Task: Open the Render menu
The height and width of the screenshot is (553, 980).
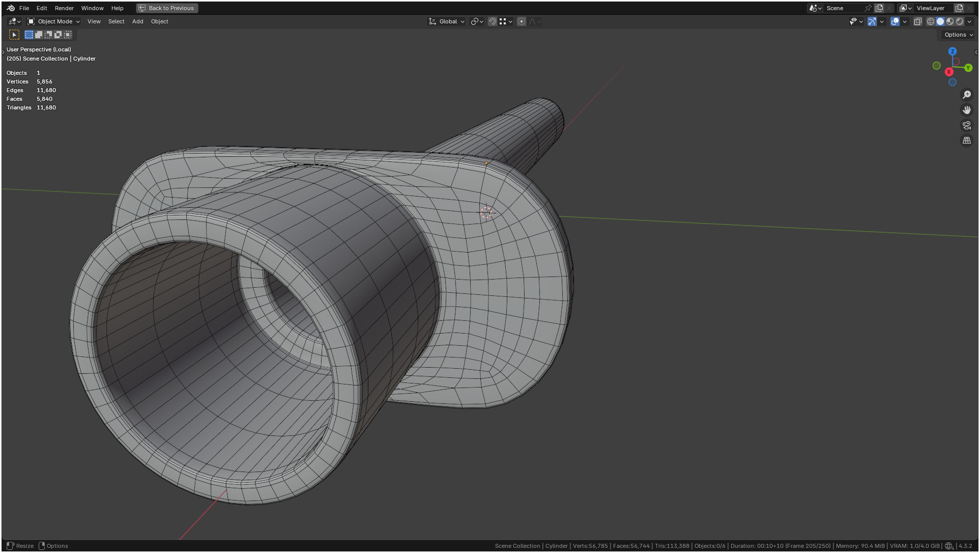Action: point(64,8)
